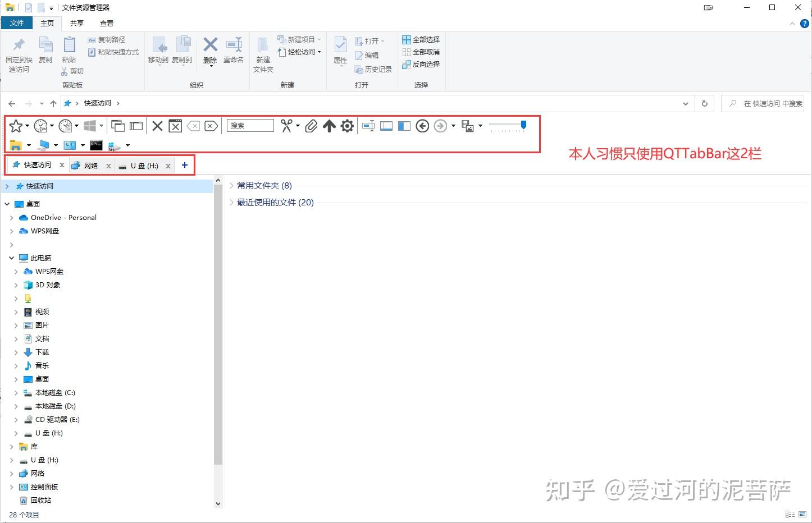The width and height of the screenshot is (812, 523).
Task: Select the scissors cut icon in QTTabBar
Action: point(285,126)
